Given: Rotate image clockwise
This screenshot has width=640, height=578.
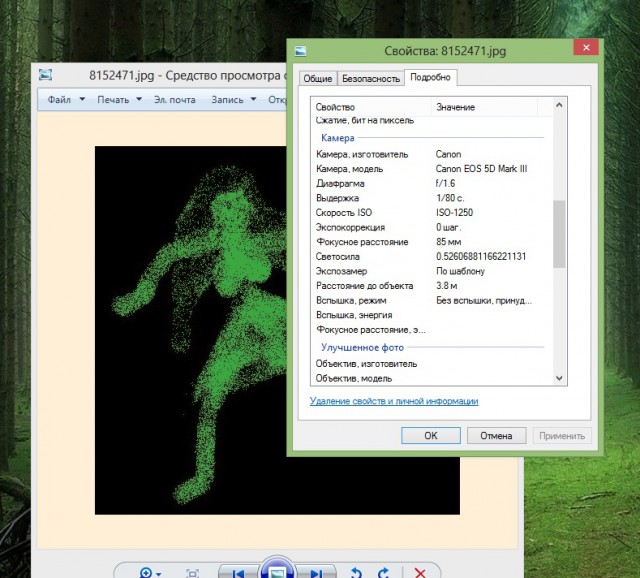Looking at the screenshot, I should [x=384, y=573].
